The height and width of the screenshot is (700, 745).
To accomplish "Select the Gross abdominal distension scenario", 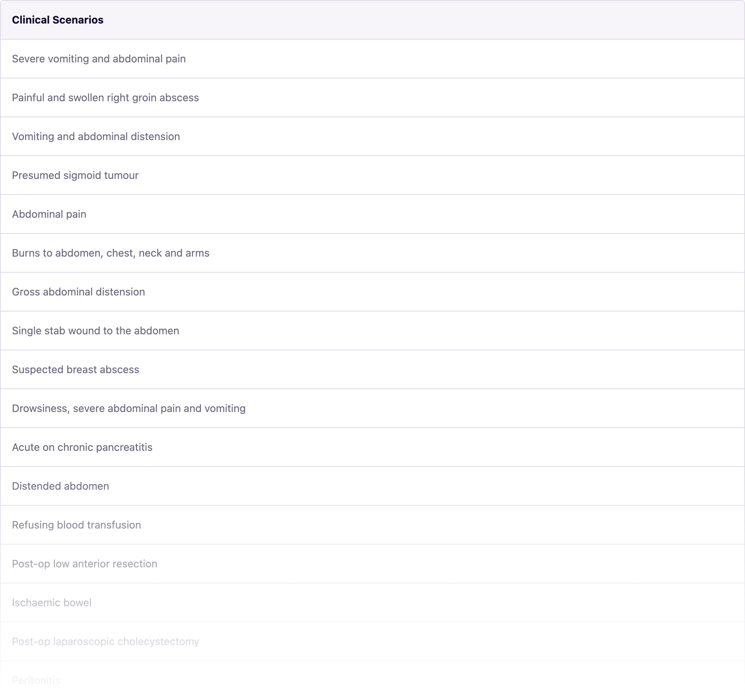I will coord(78,292).
